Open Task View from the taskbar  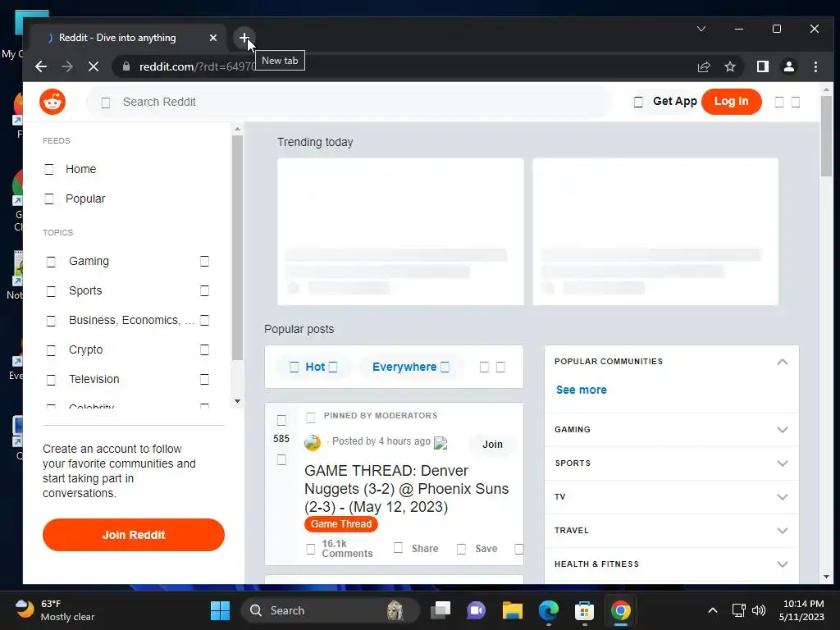(441, 610)
